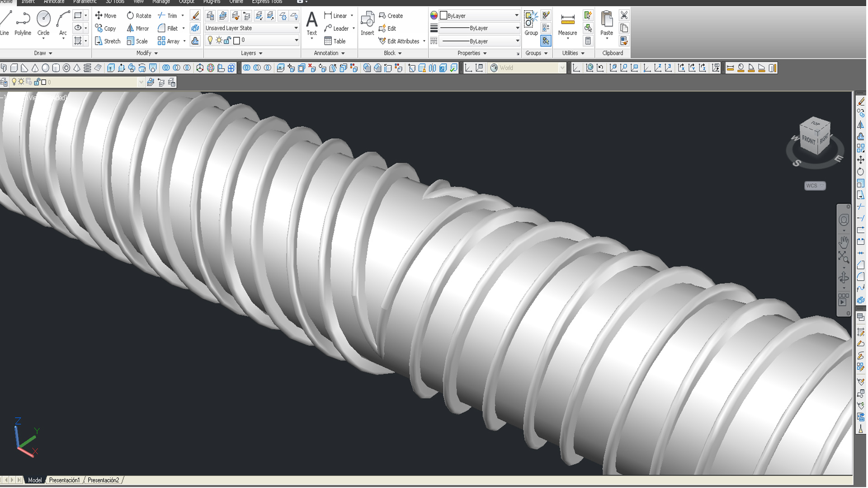Select the Circle draw tool
This screenshot has height=488, width=868.
coord(43,23)
